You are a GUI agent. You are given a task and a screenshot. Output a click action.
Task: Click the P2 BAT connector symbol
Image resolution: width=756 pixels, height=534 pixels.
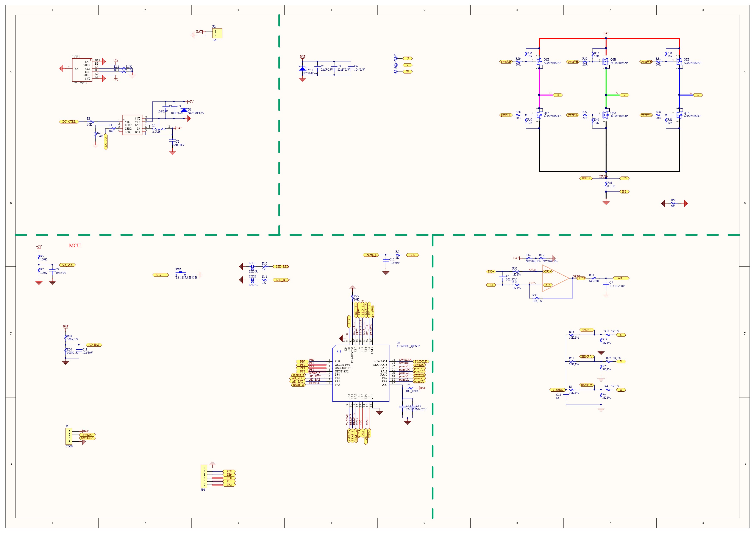coord(217,33)
